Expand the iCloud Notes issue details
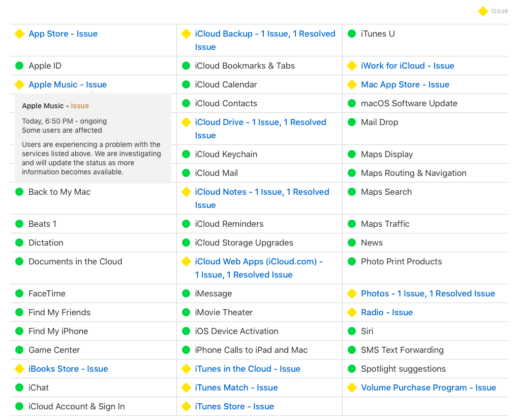This screenshot has width=517, height=420. click(262, 192)
